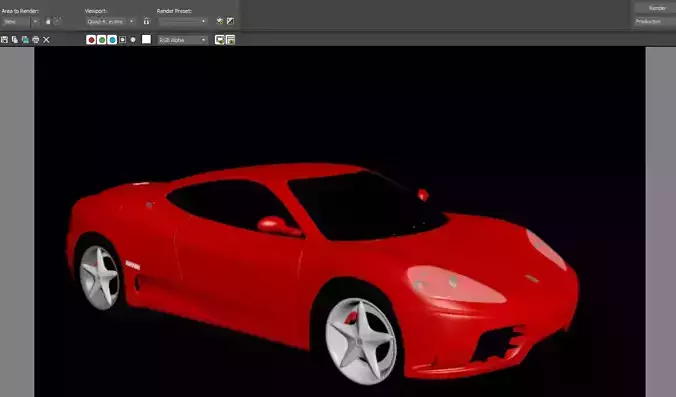
Task: Click the Save Image disk icon
Action: 4,40
